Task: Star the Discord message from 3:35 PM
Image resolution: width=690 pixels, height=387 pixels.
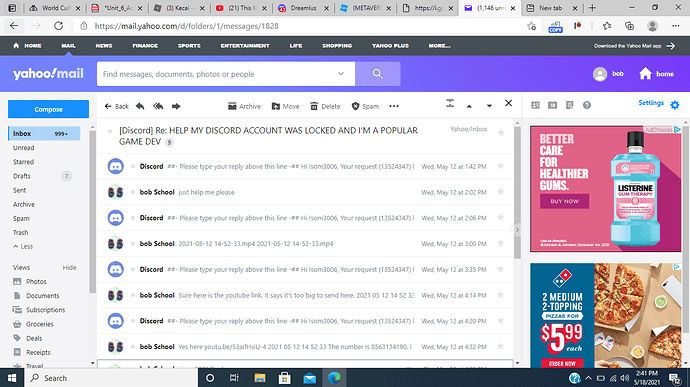Action: pos(500,269)
